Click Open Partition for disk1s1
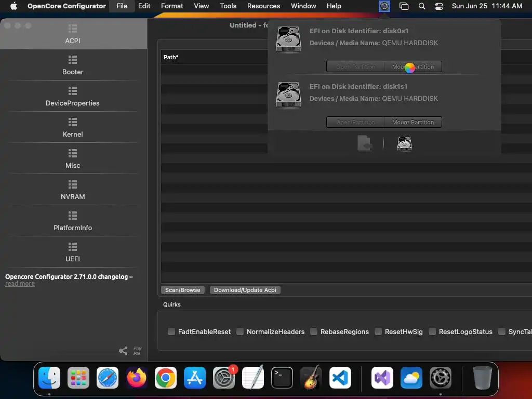 pos(355,122)
